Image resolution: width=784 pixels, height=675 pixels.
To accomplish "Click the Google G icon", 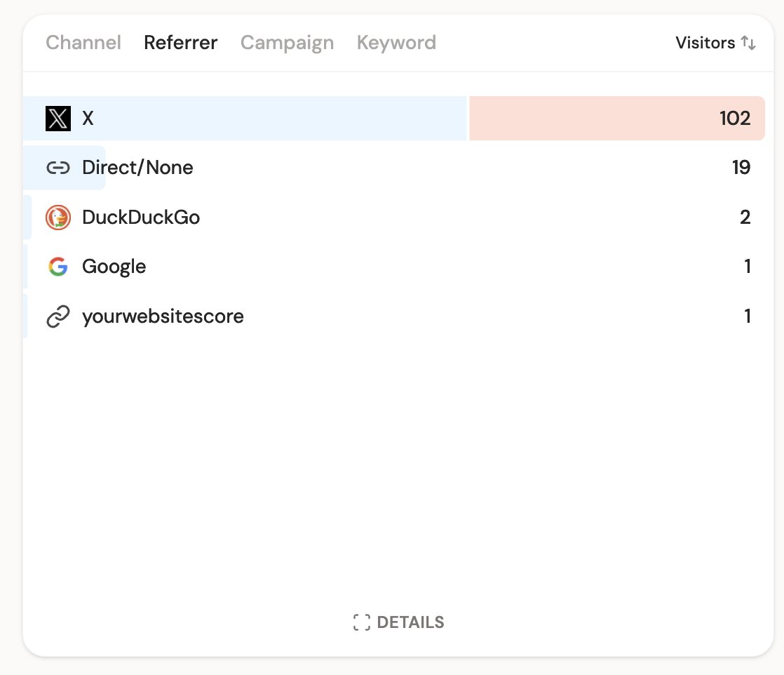I will [58, 267].
